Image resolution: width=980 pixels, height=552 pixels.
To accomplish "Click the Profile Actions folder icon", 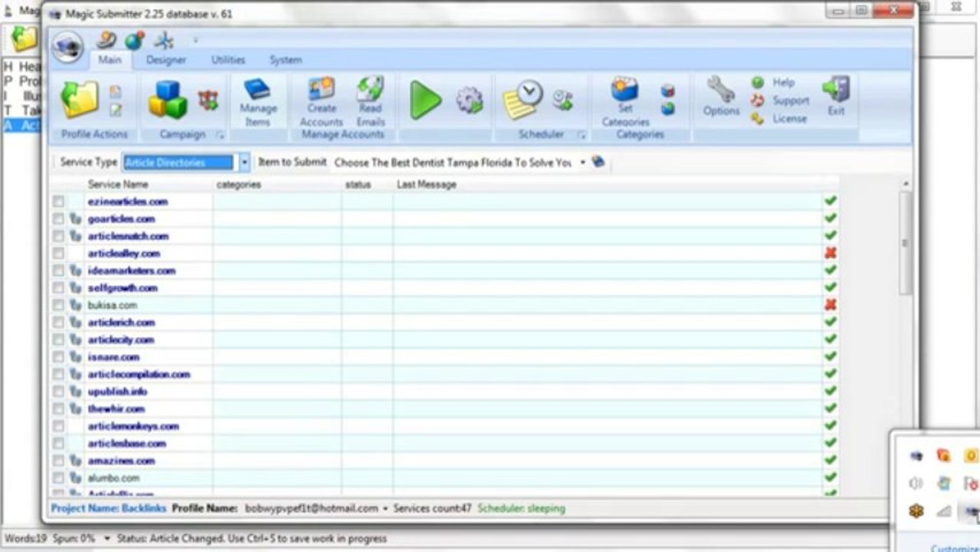I will [80, 100].
